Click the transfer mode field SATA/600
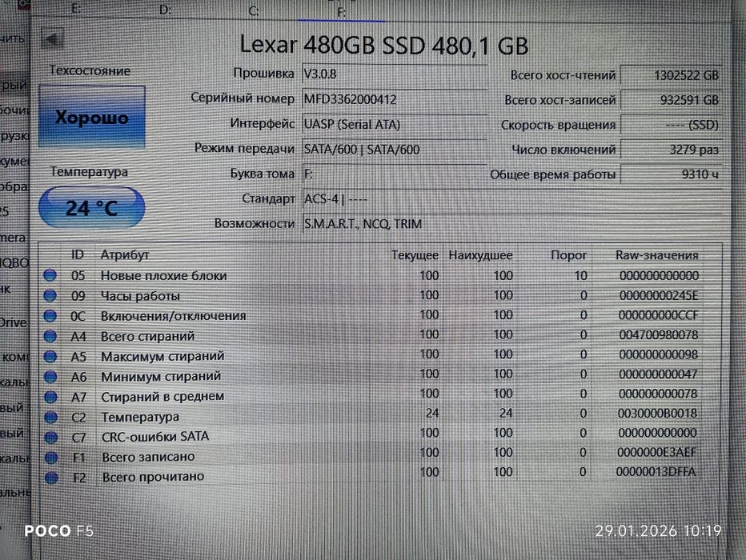 coord(394,150)
